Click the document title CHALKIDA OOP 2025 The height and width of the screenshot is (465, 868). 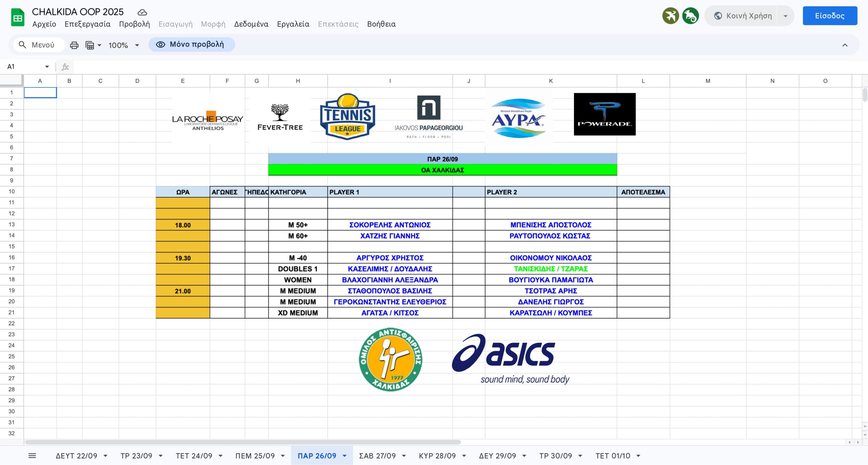tap(78, 12)
